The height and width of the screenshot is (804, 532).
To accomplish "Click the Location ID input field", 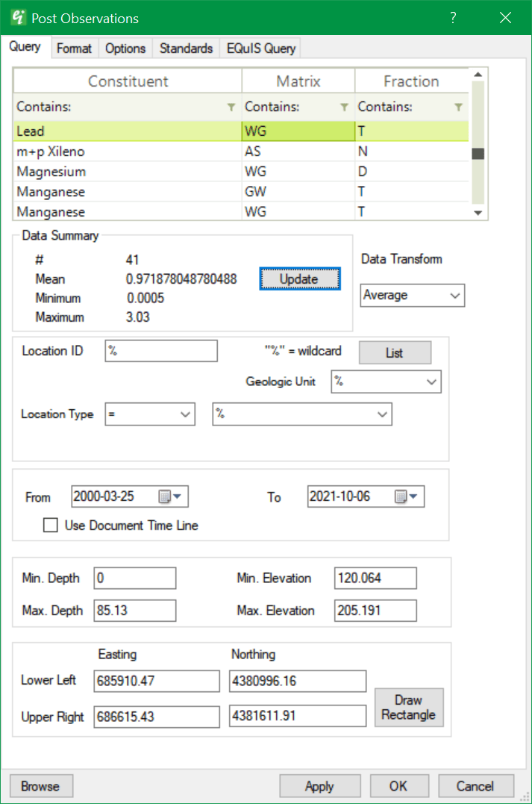I will coord(161,351).
